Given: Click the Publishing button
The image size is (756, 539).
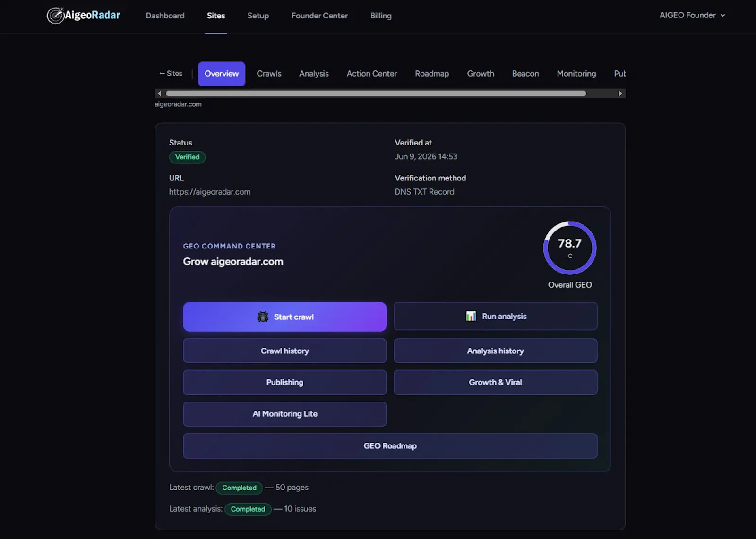Looking at the screenshot, I should pos(284,382).
